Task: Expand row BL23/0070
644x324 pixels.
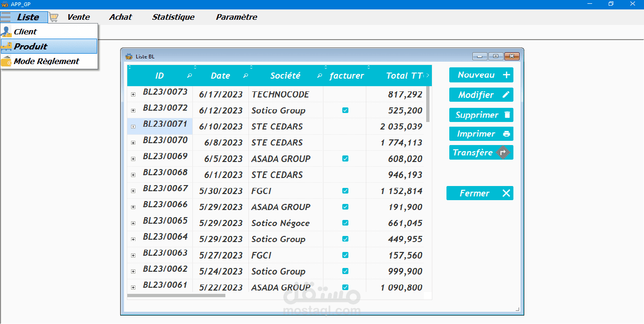Action: point(133,143)
